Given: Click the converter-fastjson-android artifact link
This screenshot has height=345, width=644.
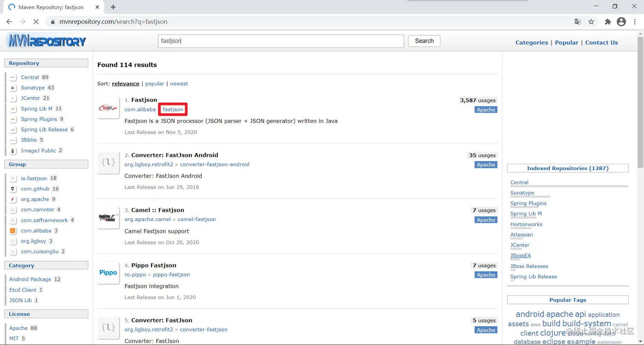Looking at the screenshot, I should (x=215, y=165).
